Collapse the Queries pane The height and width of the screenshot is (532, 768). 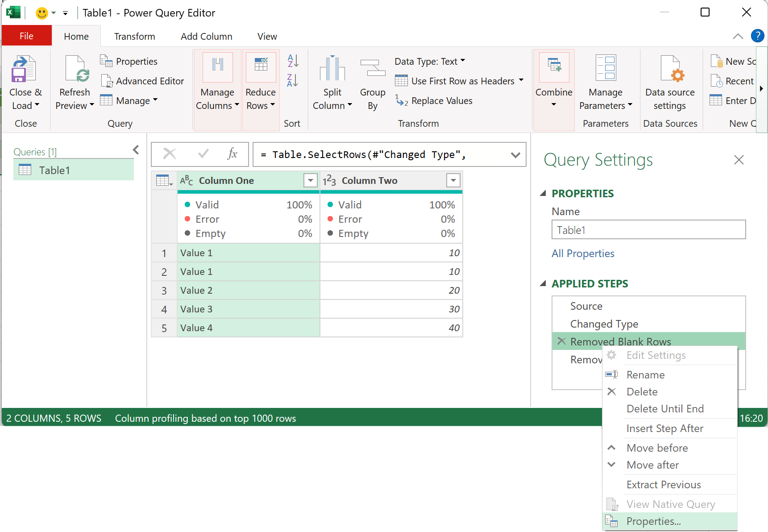click(x=136, y=150)
